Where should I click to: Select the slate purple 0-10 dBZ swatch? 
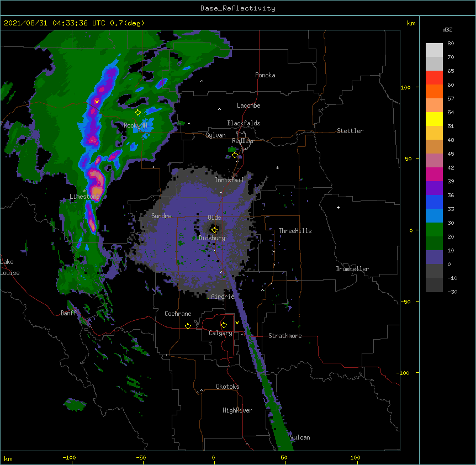434,257
